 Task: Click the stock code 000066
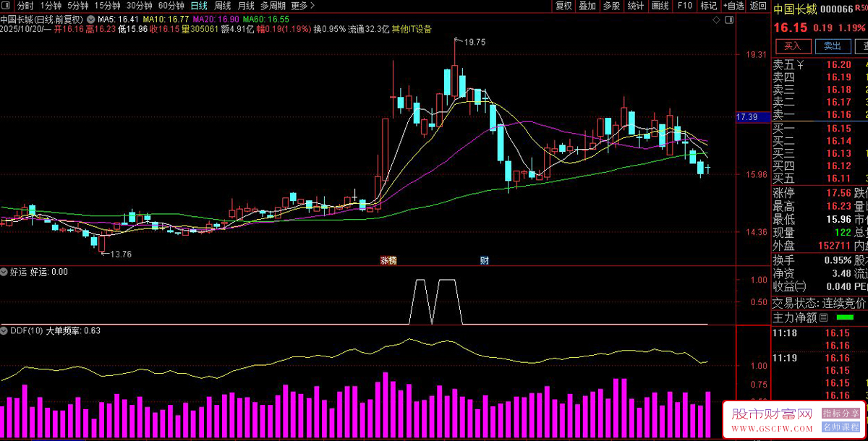point(837,9)
